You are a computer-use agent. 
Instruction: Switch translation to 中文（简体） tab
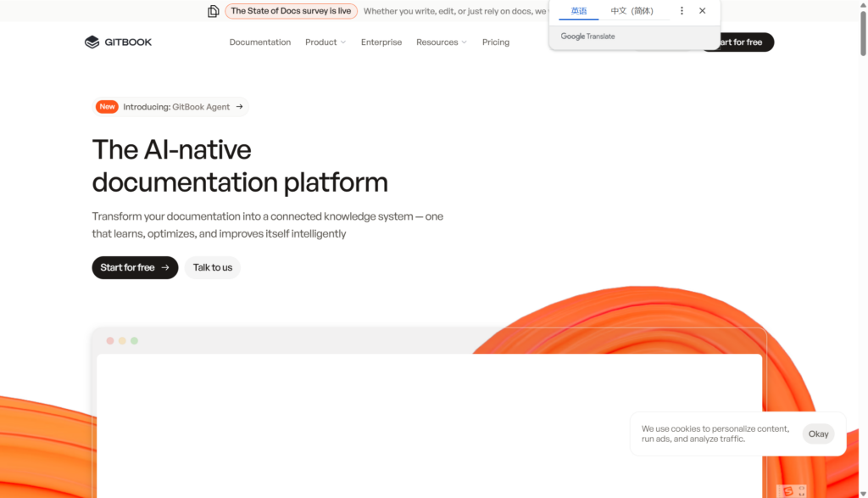(x=632, y=11)
